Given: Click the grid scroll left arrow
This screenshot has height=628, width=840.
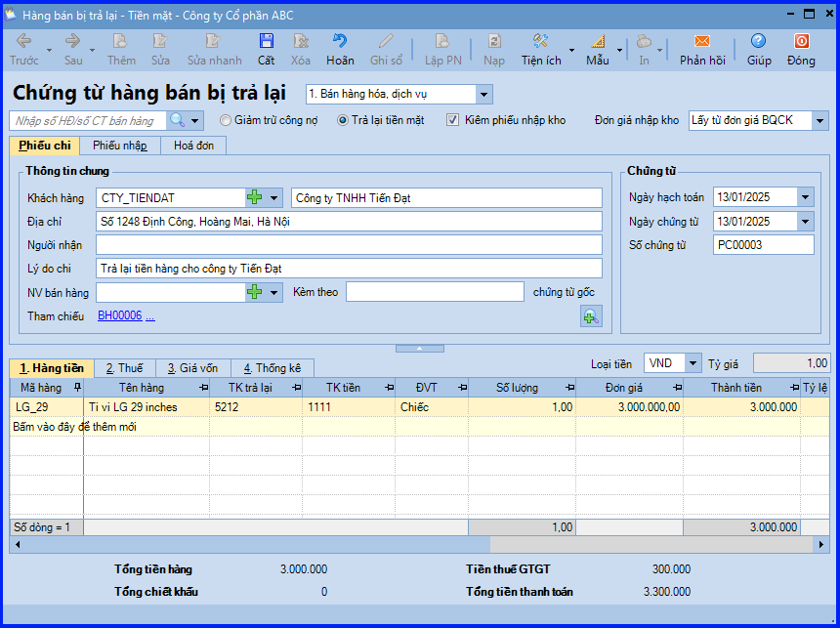Looking at the screenshot, I should pos(18,544).
